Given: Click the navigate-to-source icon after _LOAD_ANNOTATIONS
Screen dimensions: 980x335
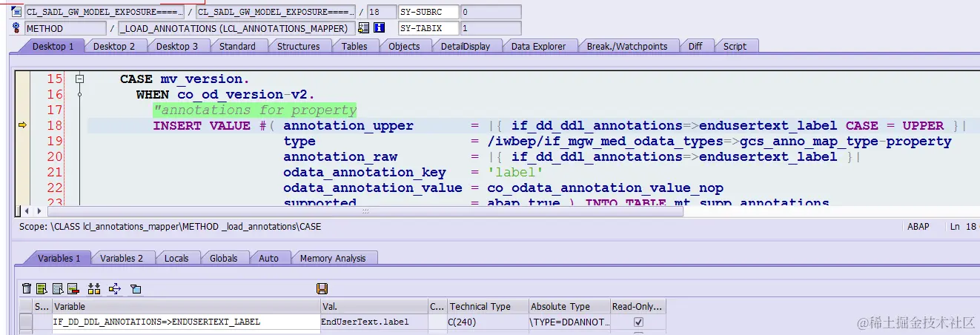Looking at the screenshot, I should point(363,28).
